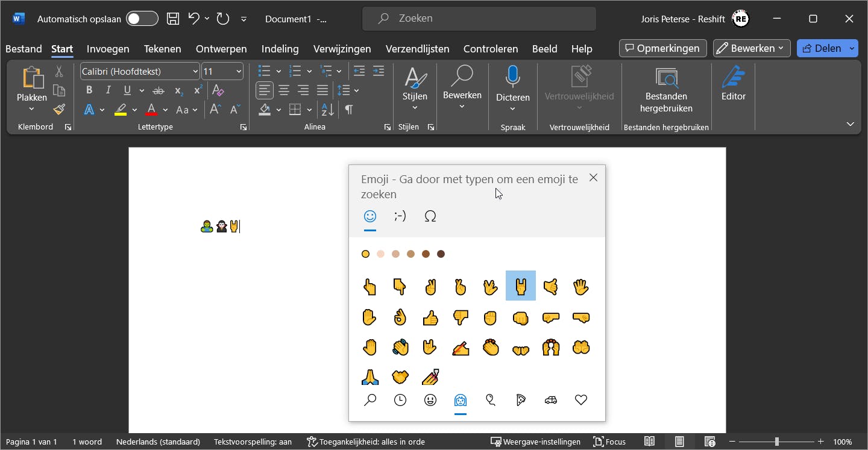The height and width of the screenshot is (450, 868).
Task: Redo the last action
Action: (x=223, y=19)
